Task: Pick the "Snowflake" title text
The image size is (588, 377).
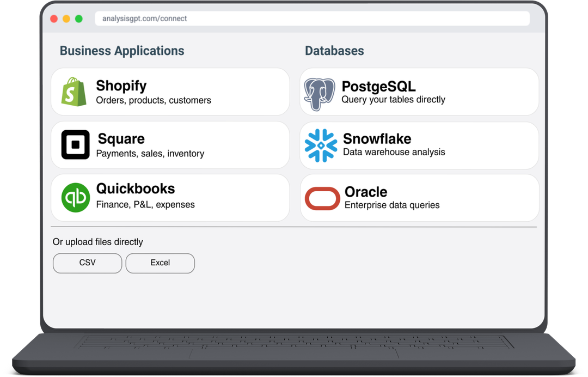Action: click(x=377, y=138)
